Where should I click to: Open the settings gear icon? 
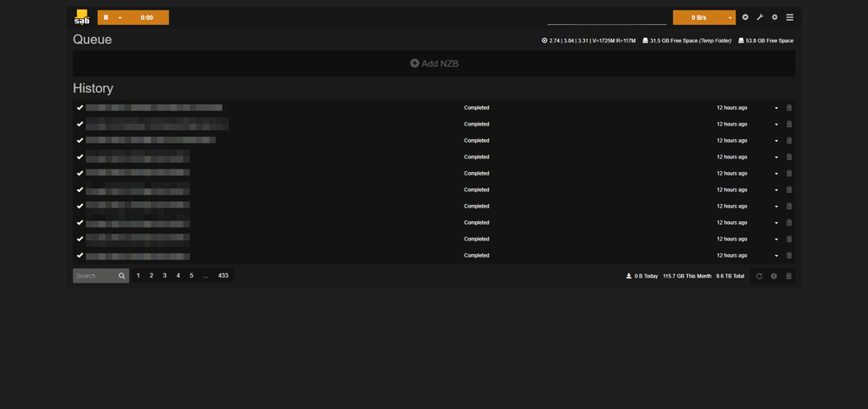point(775,17)
